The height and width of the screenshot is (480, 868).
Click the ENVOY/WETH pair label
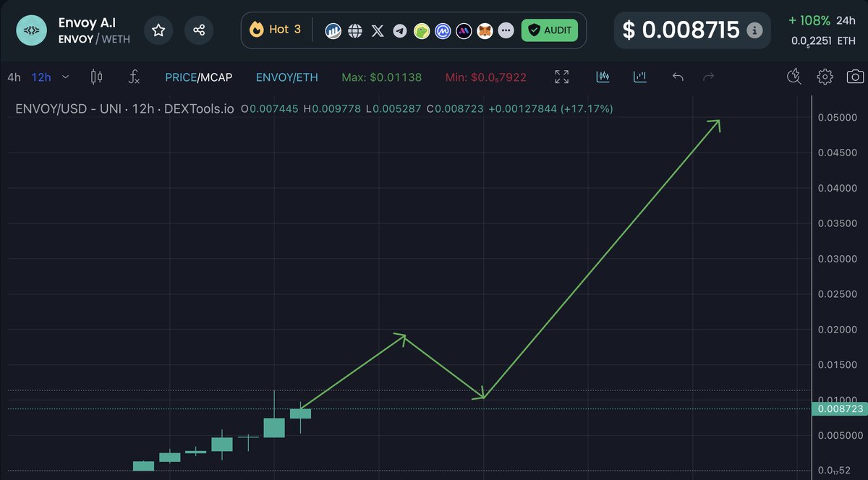pyautogui.click(x=94, y=39)
